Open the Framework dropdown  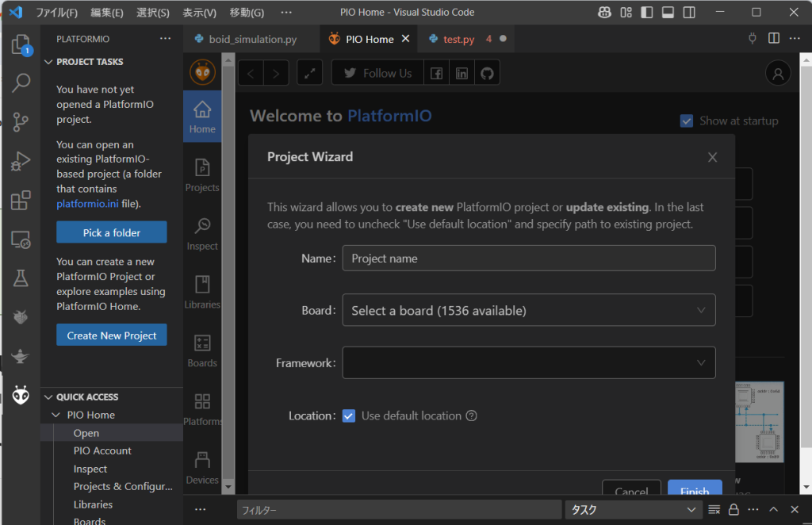tap(529, 362)
